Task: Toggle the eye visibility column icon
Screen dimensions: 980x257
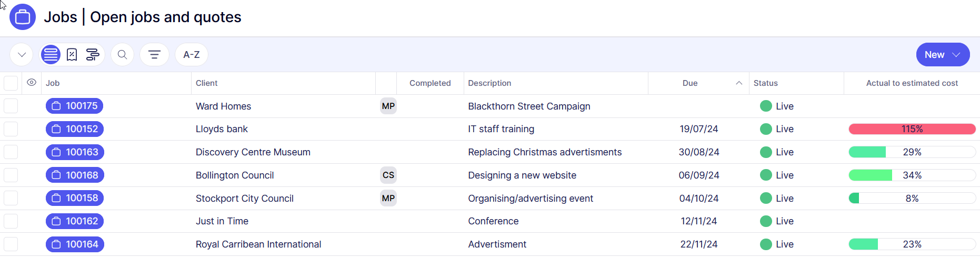Action: (x=32, y=83)
